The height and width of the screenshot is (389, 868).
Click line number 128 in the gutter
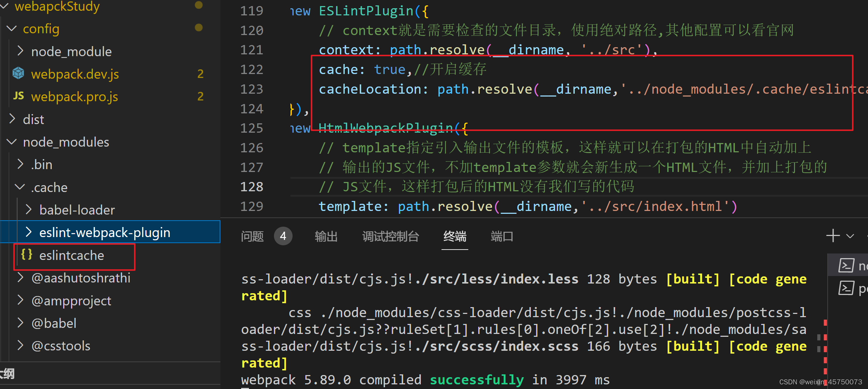coord(251,187)
